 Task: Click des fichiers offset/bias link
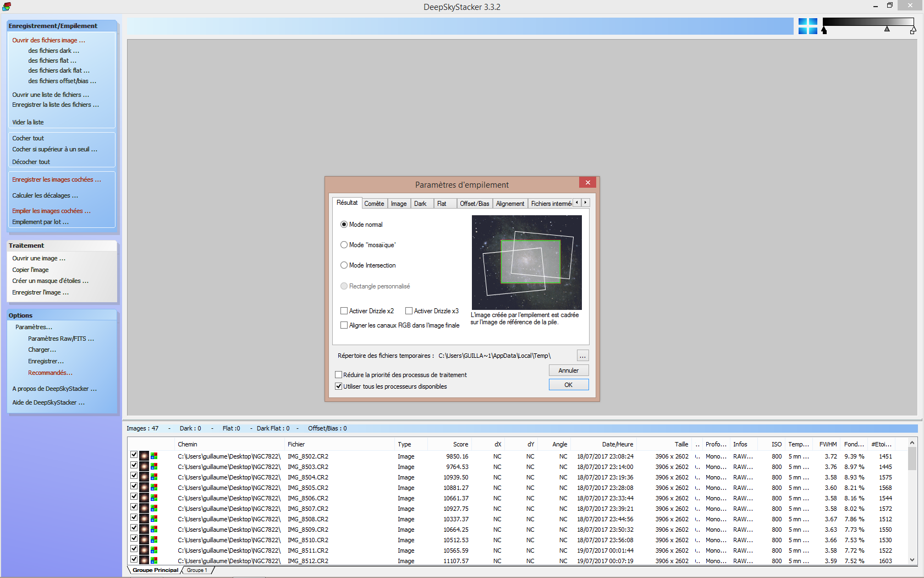click(x=62, y=81)
